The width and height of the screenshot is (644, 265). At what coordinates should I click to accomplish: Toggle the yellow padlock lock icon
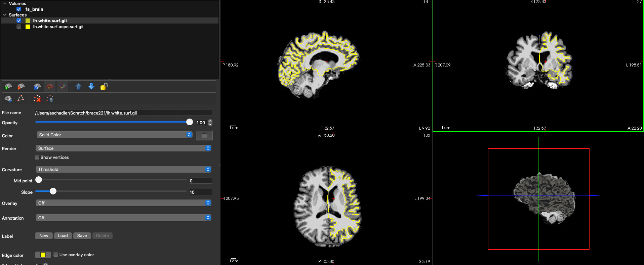104,87
